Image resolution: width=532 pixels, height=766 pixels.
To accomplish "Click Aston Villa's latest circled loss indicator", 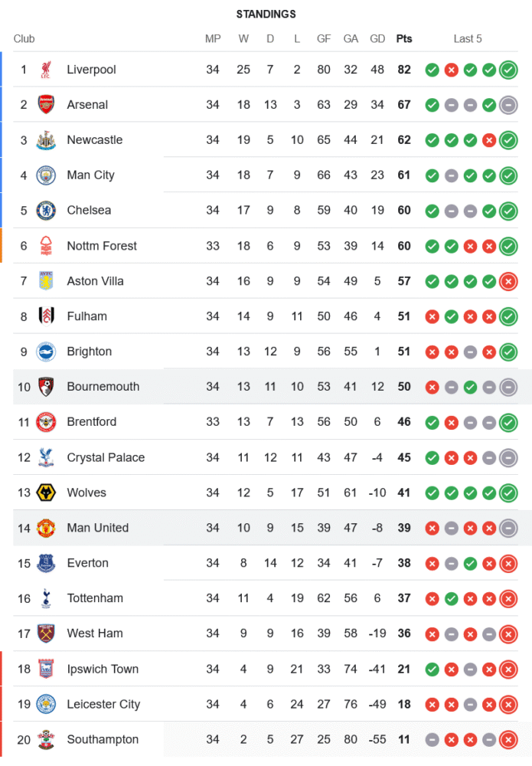I will point(508,281).
